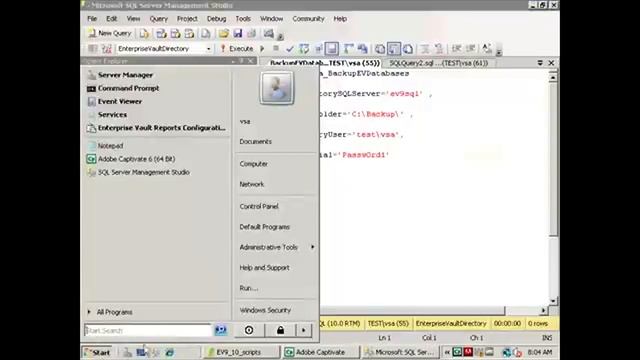Open Default Programs

tap(264, 227)
